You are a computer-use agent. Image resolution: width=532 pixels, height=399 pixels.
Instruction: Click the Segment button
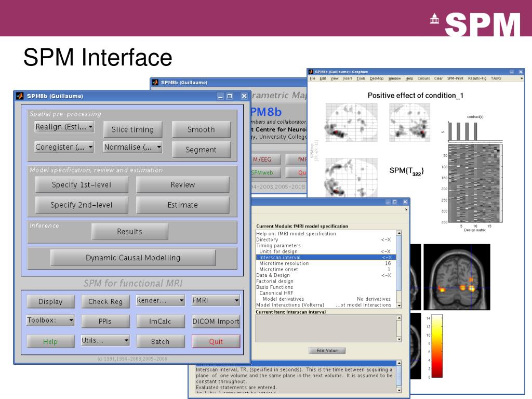click(x=201, y=150)
